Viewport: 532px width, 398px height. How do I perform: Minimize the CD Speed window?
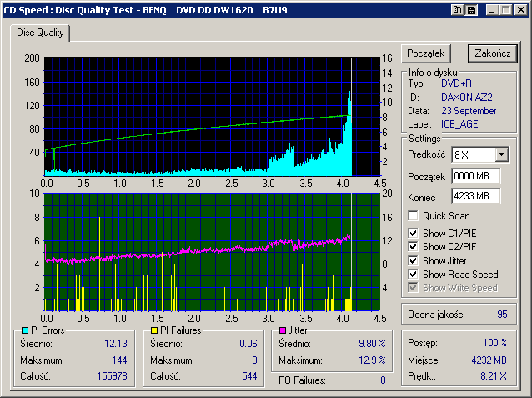[492, 10]
